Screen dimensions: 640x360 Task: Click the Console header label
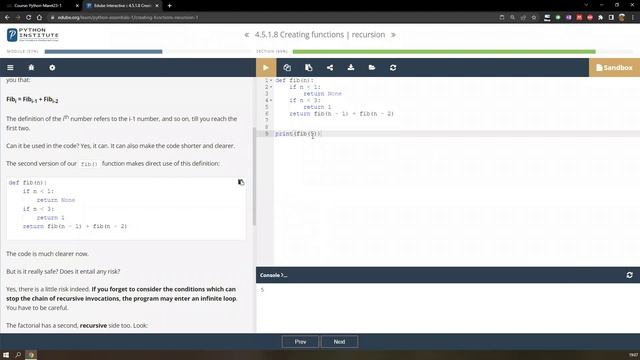[x=273, y=275]
